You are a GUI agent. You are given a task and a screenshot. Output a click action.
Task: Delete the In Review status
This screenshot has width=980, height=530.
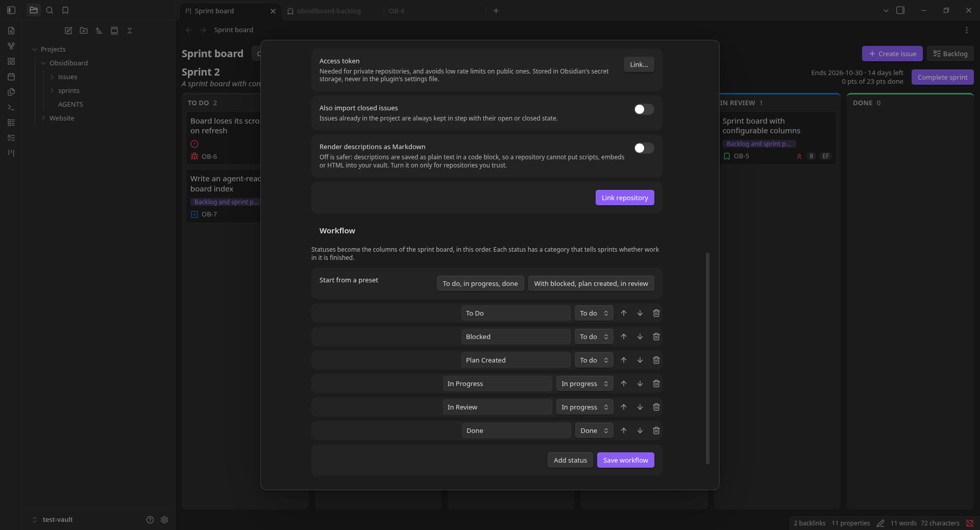(656, 407)
